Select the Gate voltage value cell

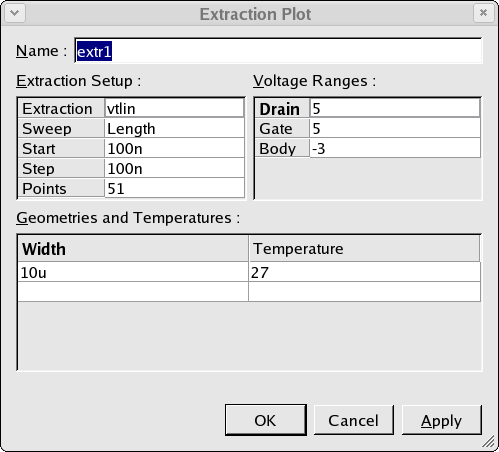click(x=395, y=129)
